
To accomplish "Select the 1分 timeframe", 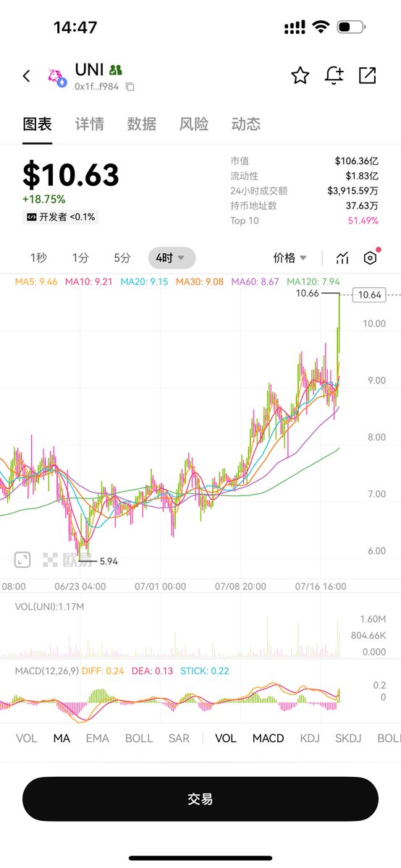I will pyautogui.click(x=80, y=258).
